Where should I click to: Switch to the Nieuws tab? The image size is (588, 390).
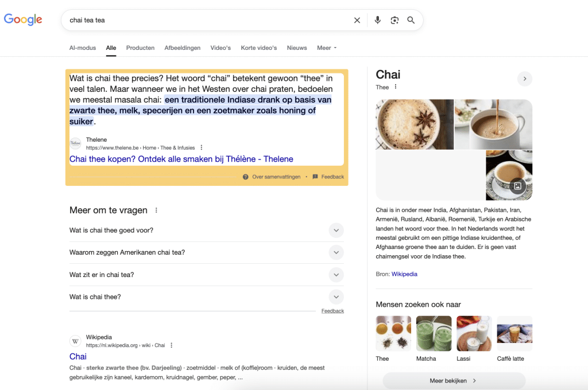click(x=297, y=48)
